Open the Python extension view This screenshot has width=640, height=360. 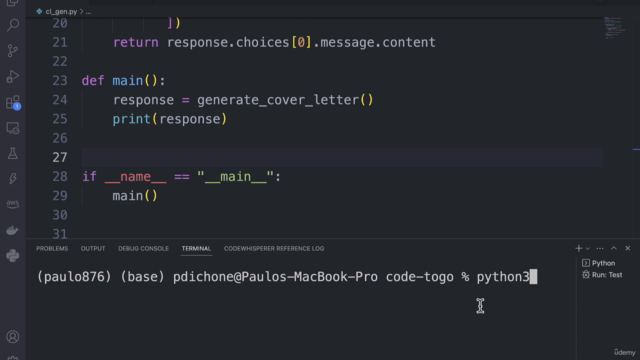(13, 256)
